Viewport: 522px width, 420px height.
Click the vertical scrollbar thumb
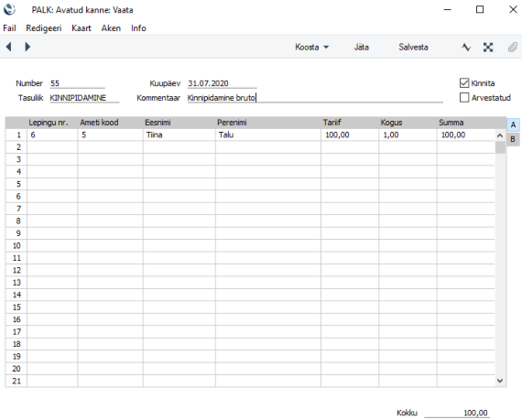[x=500, y=147]
